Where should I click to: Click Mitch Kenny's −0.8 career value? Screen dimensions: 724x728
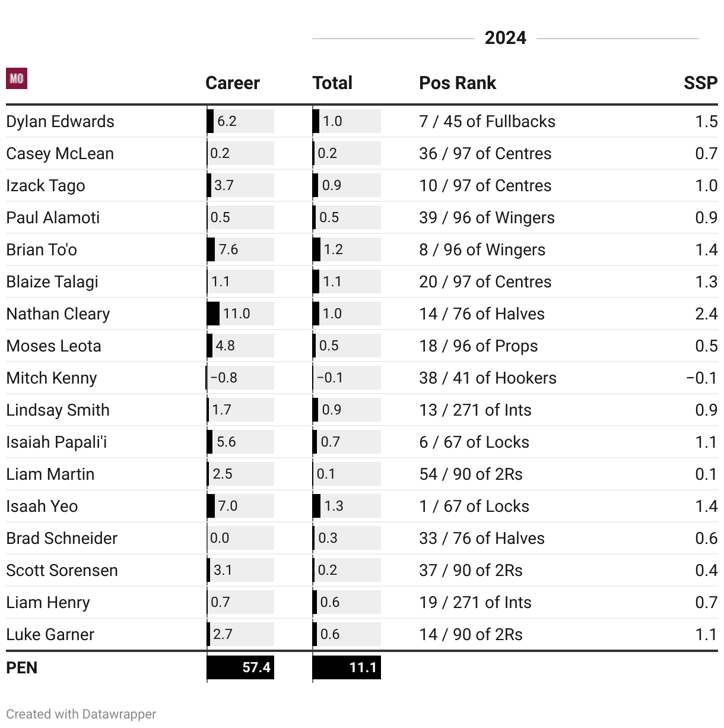coord(224,378)
